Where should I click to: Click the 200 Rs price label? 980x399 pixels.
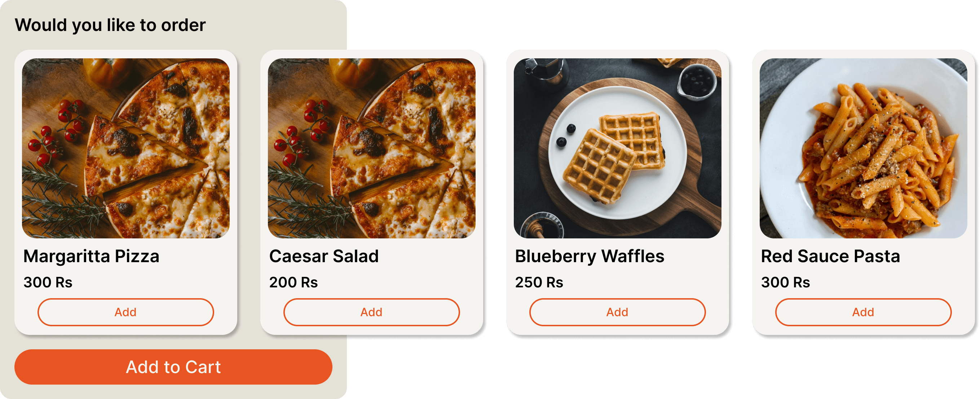click(x=293, y=282)
